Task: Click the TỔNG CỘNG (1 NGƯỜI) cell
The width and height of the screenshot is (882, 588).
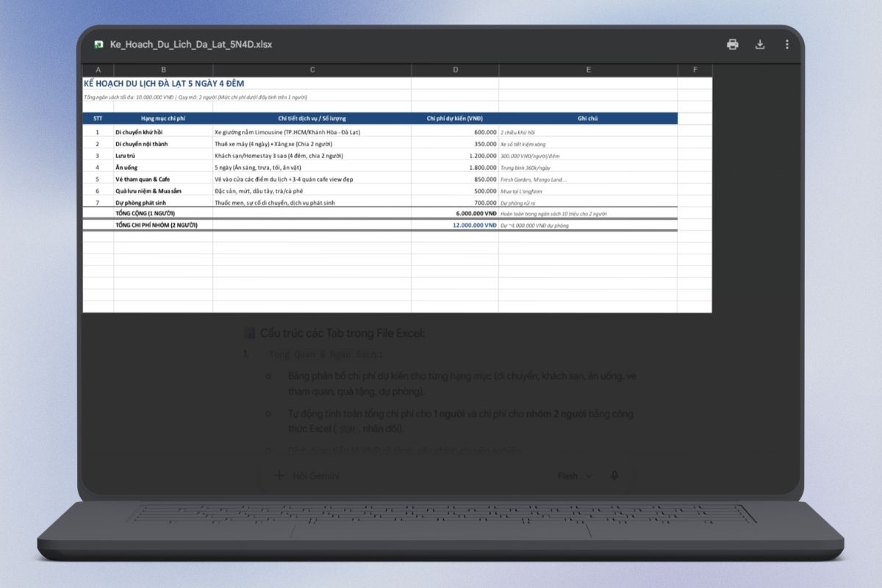Action: pos(163,214)
